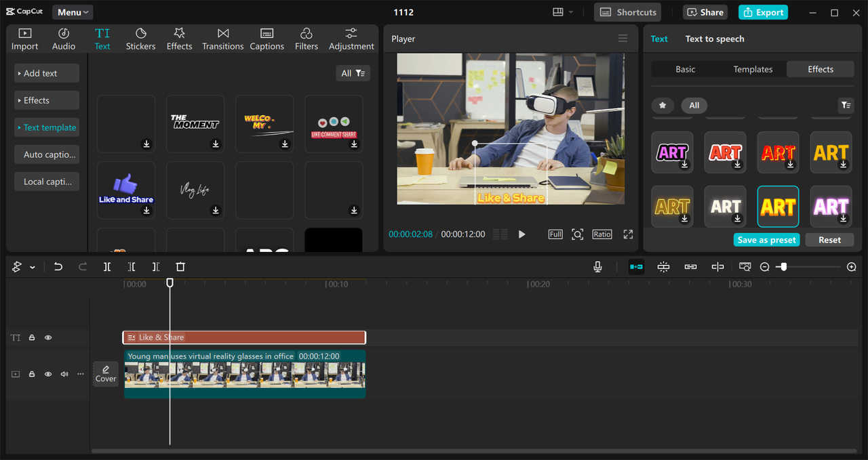Open the Transitions tab

pos(222,39)
